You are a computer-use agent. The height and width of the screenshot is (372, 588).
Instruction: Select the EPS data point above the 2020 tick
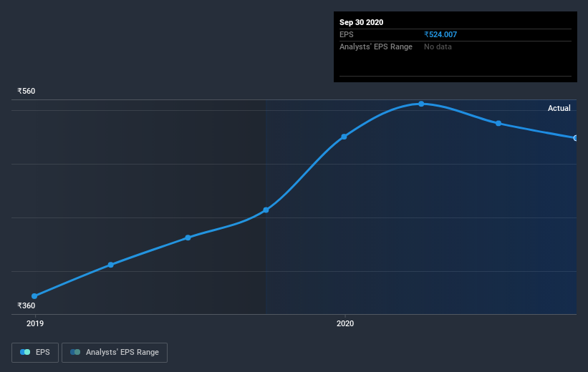[x=344, y=137]
